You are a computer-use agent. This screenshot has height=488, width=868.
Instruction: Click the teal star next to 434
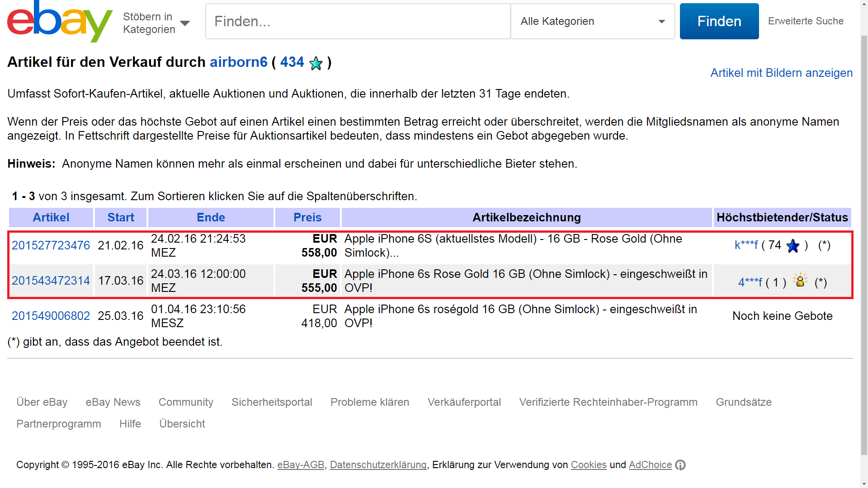click(316, 63)
